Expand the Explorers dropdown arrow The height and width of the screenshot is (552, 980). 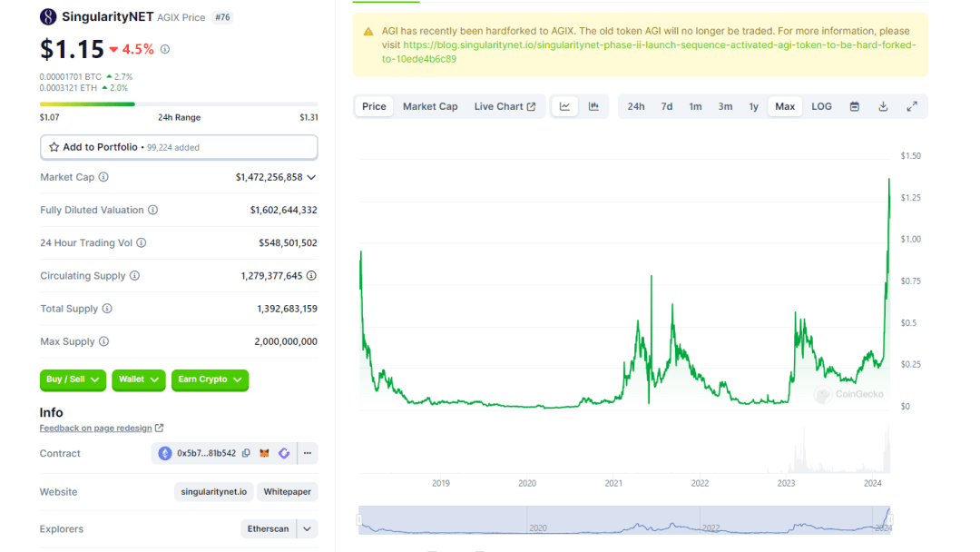click(x=307, y=528)
